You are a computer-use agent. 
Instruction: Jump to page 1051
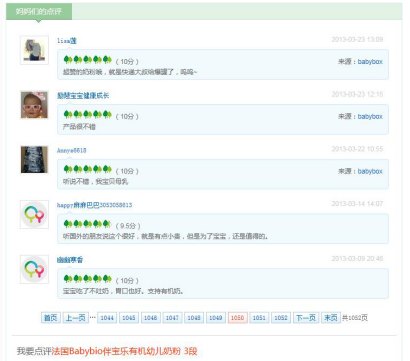(x=259, y=318)
